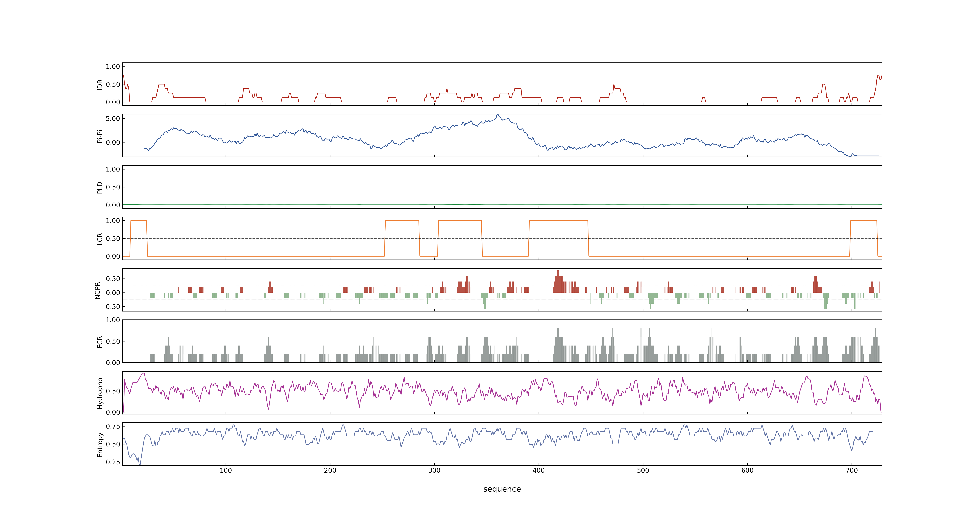Click the 0.50 tick on LCR axis
This screenshot has width=980, height=523.
113,239
